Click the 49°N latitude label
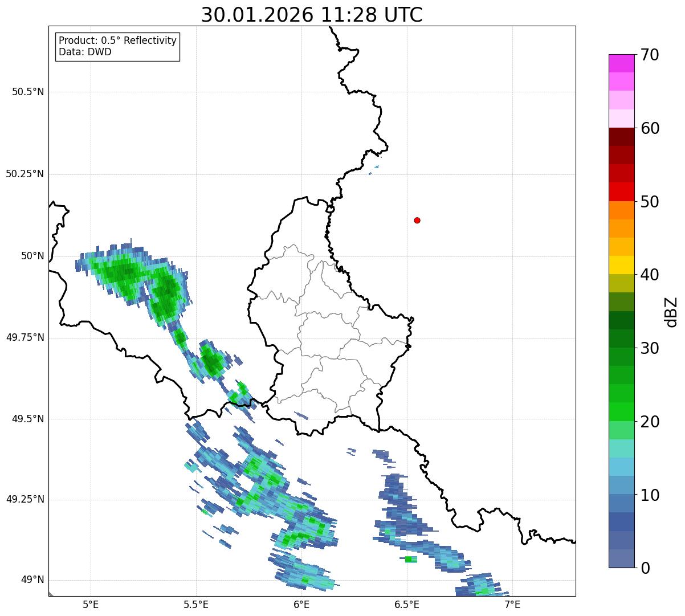The width and height of the screenshot is (685, 616). (32, 580)
